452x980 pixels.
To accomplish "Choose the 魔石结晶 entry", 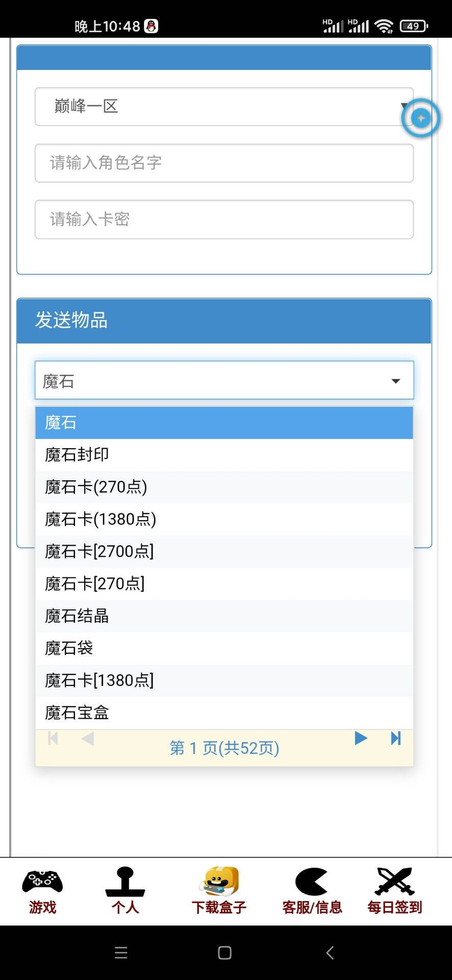I will pos(224,616).
